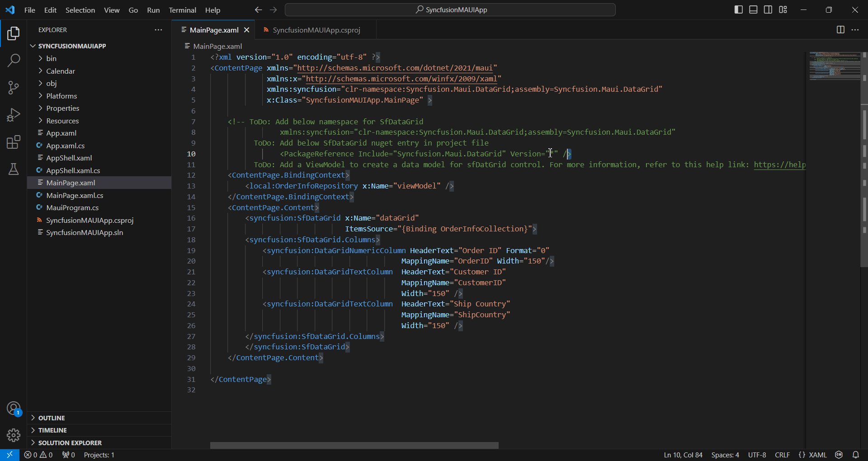Open the Extensions view icon
The width and height of the screenshot is (868, 461).
coord(14,142)
